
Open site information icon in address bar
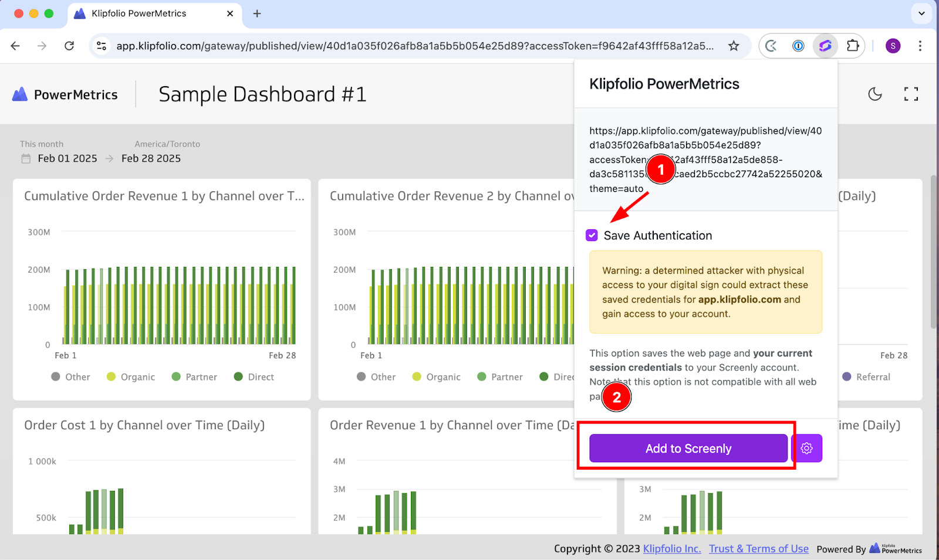[x=102, y=46]
